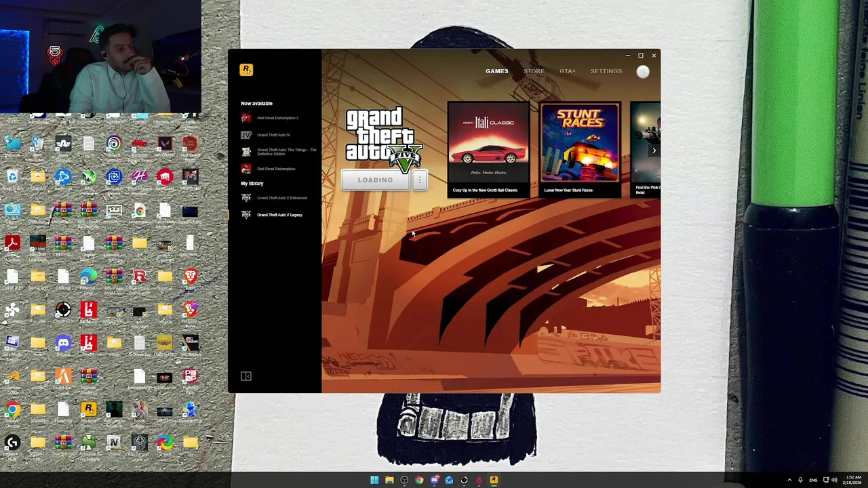Image resolution: width=868 pixels, height=488 pixels.
Task: Open Ubisoft Connect desktop shortcut
Action: click(x=115, y=146)
